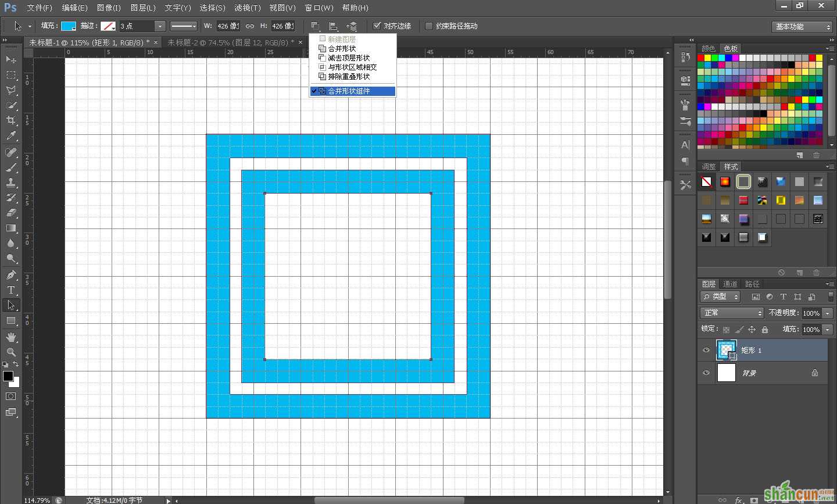
Task: Choose 排除重叠形状 menu entry
Action: click(352, 76)
